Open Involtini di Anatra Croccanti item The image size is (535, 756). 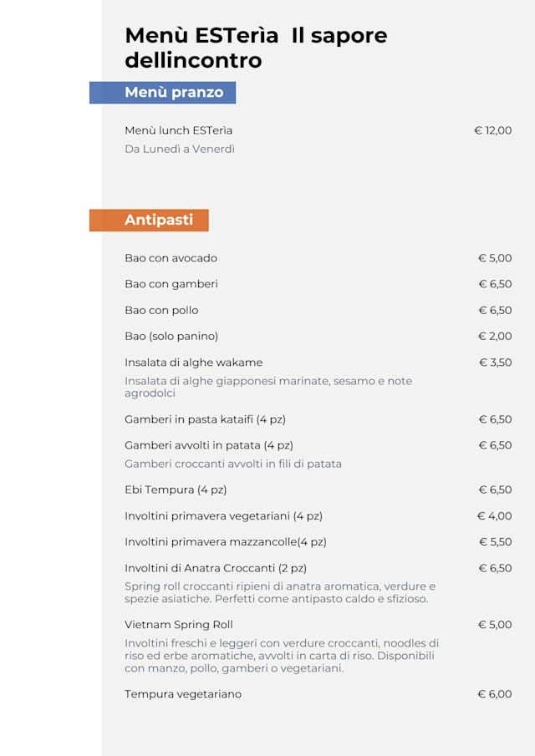[216, 568]
